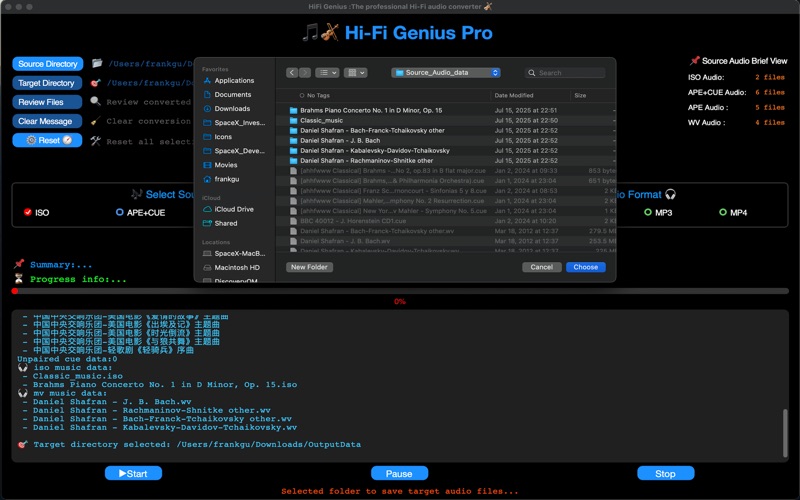Click the broom icon beside Clear conversion

[95, 121]
